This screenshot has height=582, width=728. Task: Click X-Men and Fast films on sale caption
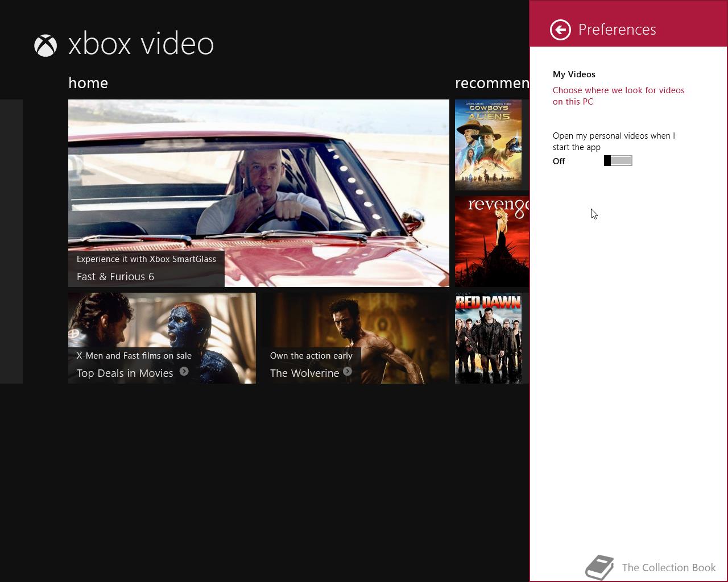[134, 356]
